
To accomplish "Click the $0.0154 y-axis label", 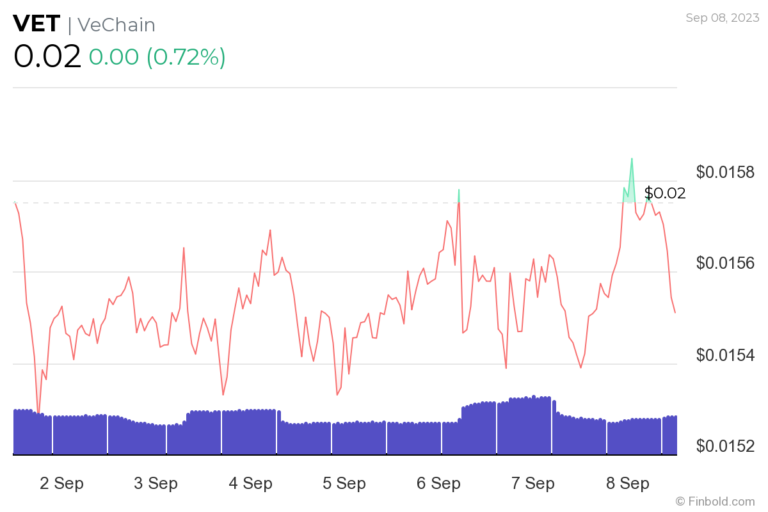I will pos(725,355).
